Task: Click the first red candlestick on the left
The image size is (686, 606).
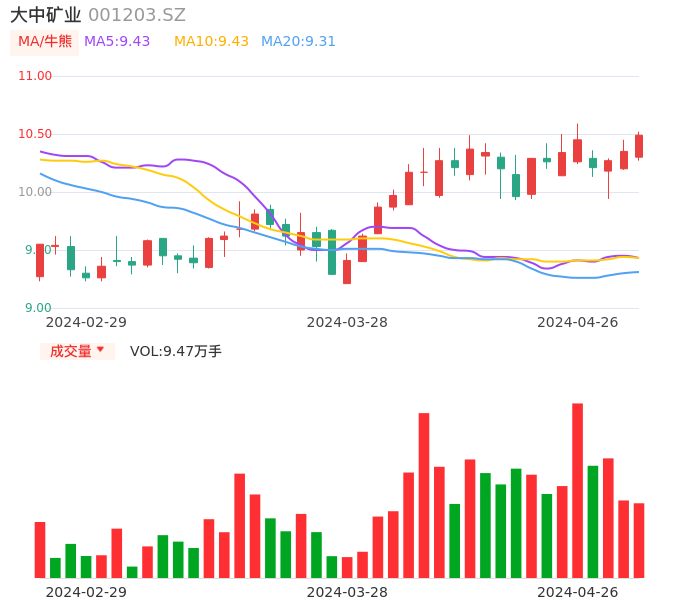Action: (x=40, y=260)
